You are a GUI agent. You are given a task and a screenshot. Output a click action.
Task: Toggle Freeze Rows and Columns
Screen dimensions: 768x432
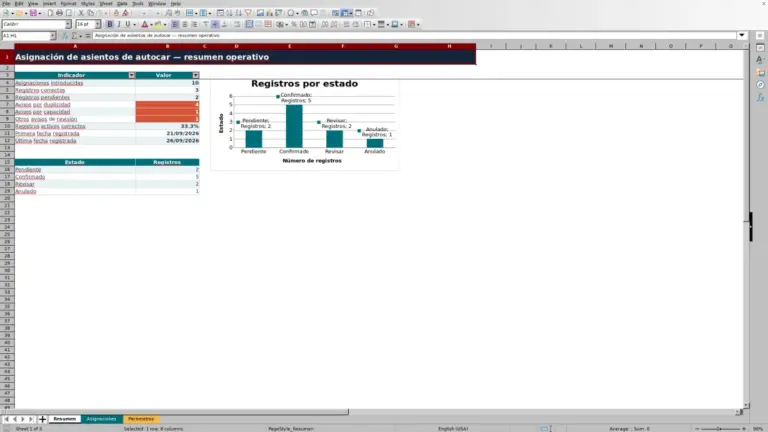click(345, 13)
